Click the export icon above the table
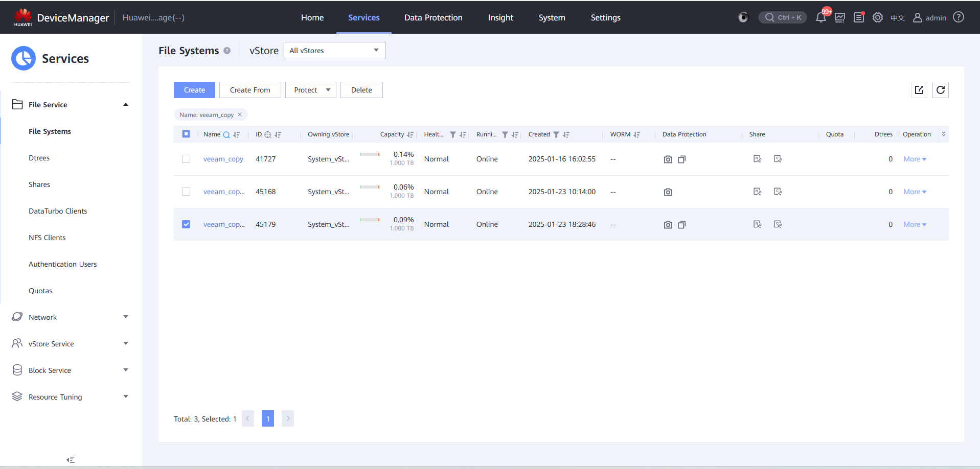 (919, 90)
